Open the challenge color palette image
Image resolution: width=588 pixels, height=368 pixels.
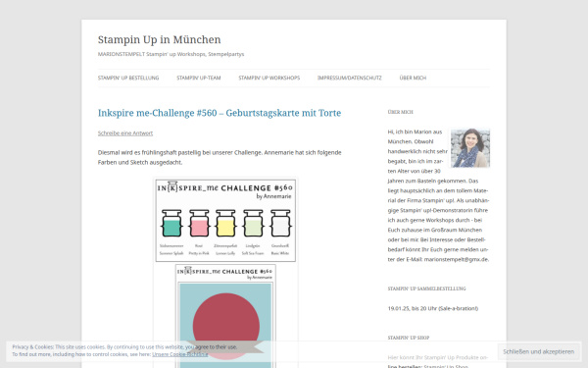[x=225, y=220]
